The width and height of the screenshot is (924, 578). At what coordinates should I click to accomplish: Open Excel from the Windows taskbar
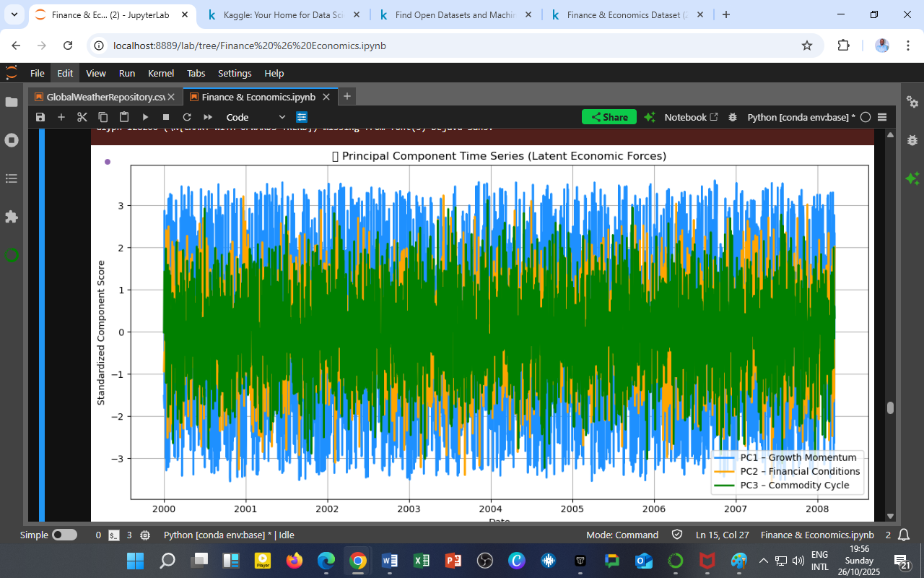422,561
